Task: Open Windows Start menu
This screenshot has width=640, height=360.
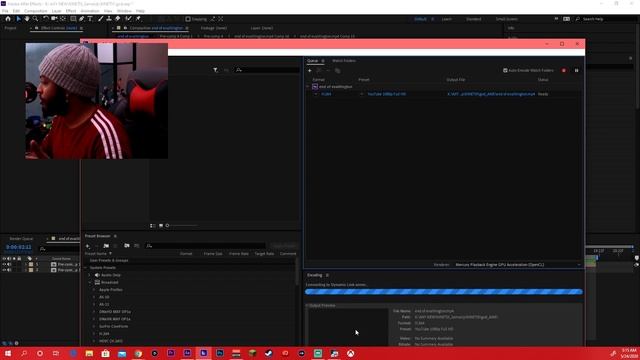Action: pos(8,353)
